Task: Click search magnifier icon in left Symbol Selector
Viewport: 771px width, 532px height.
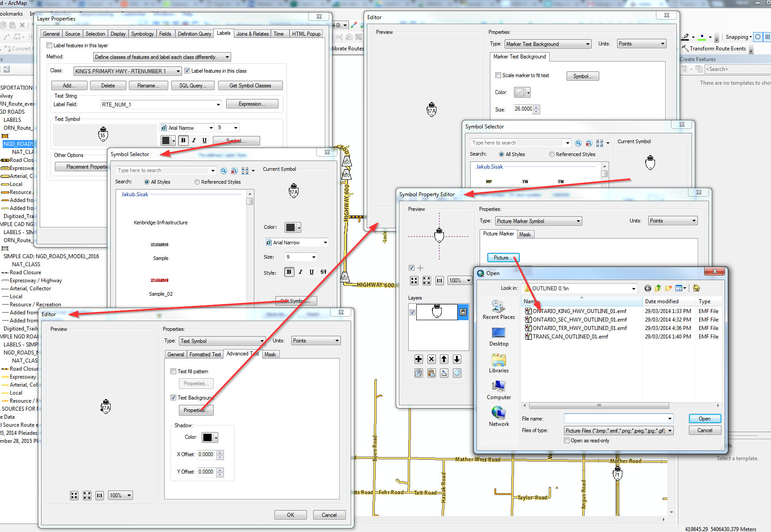Action: point(224,171)
